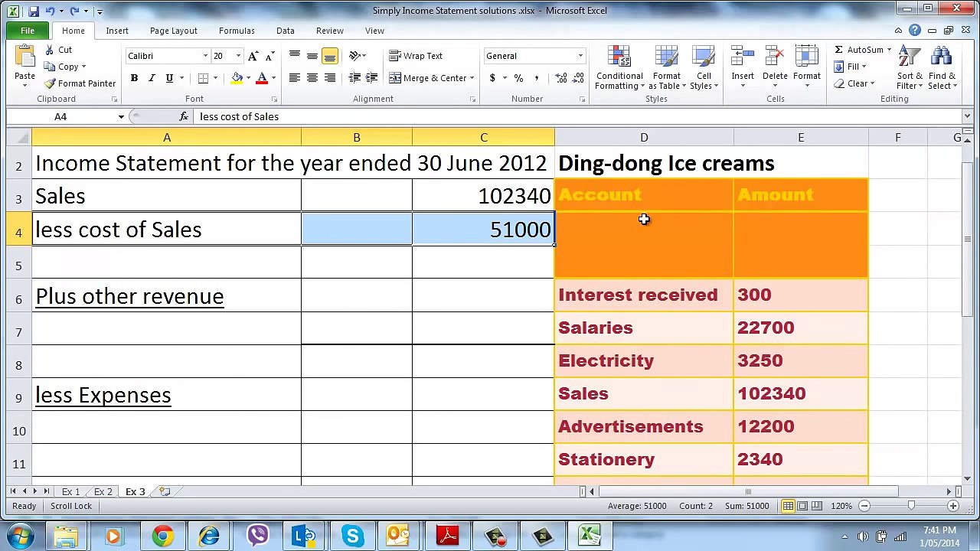Switch to the Review tab
The image size is (980, 551).
tap(329, 31)
